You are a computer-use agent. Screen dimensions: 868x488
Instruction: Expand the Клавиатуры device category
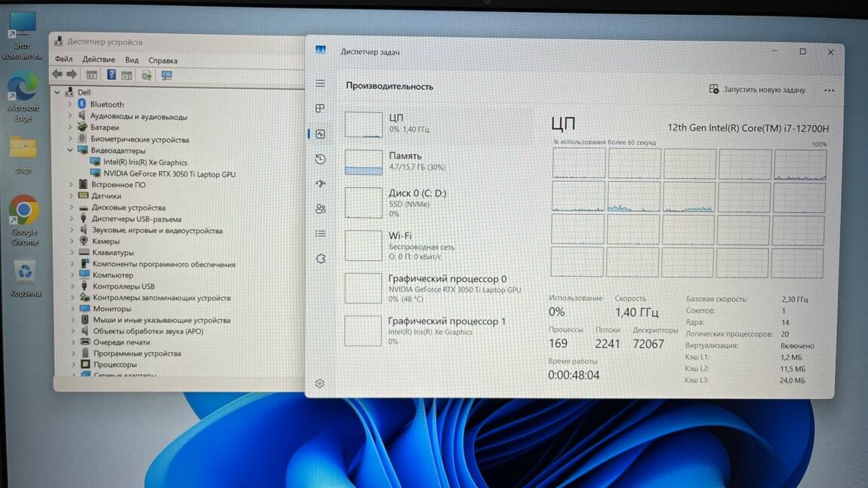point(72,253)
